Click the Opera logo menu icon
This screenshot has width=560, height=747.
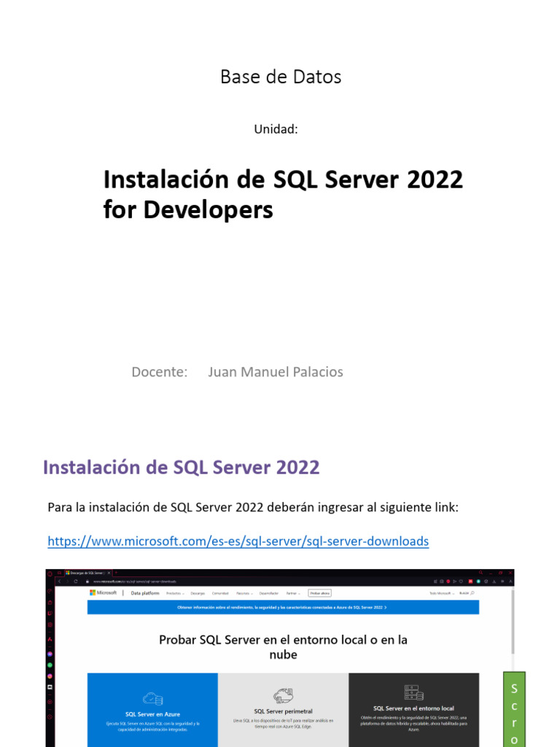coord(50,574)
